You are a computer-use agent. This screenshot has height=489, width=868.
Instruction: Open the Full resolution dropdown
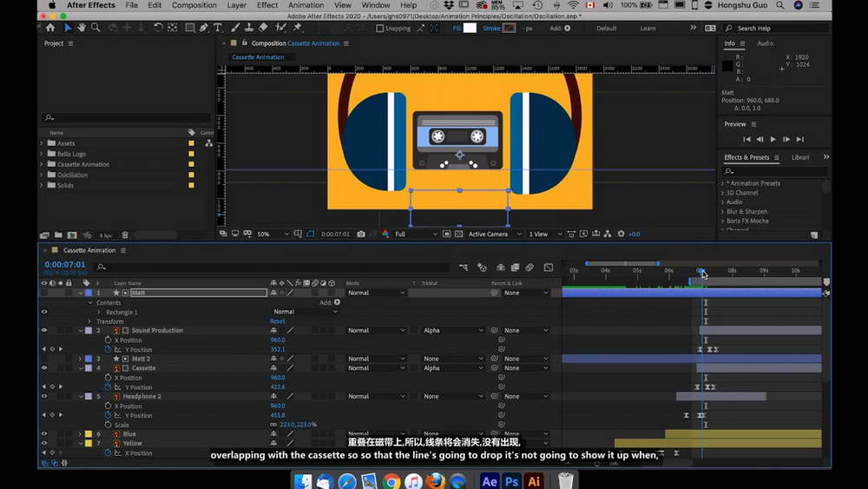pyautogui.click(x=416, y=235)
